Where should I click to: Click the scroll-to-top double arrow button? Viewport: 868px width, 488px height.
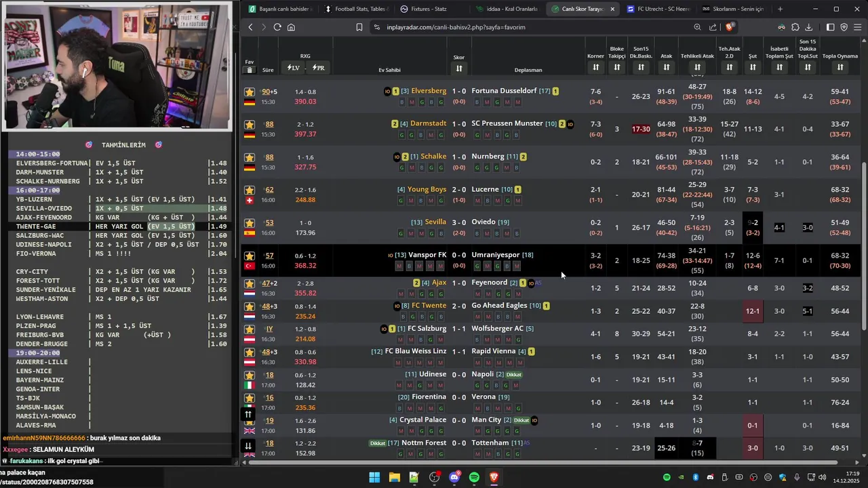click(x=248, y=414)
